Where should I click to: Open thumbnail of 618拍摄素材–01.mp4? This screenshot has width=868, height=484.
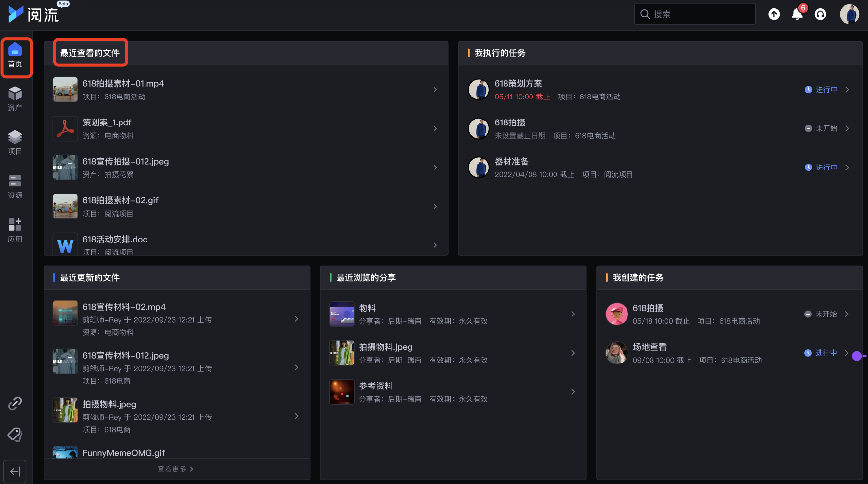(66, 90)
